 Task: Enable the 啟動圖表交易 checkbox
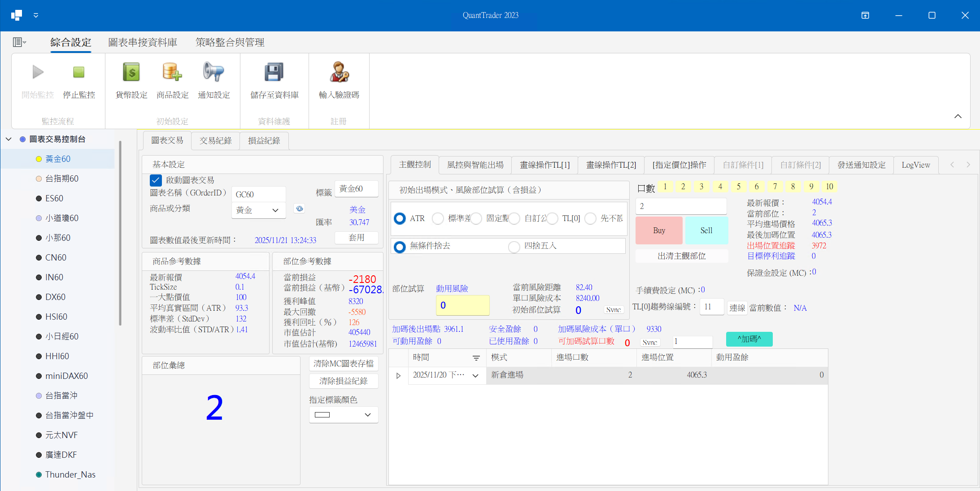(156, 180)
